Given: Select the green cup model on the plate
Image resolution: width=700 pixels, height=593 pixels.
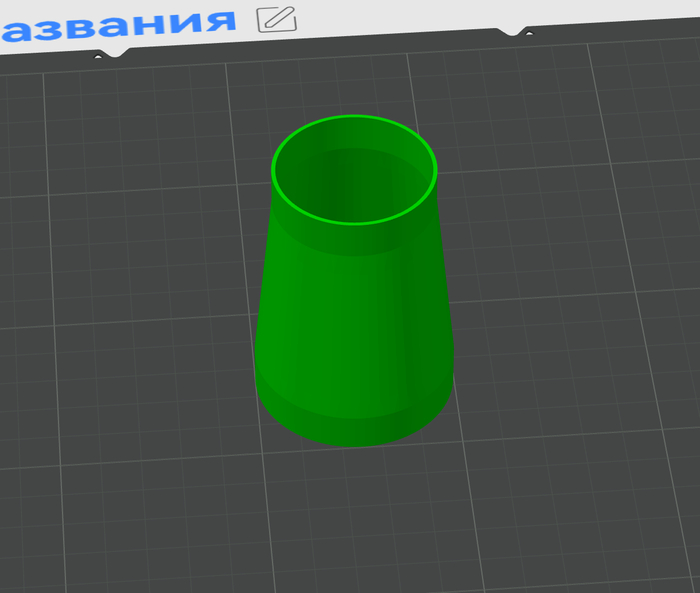Looking at the screenshot, I should 354,281.
